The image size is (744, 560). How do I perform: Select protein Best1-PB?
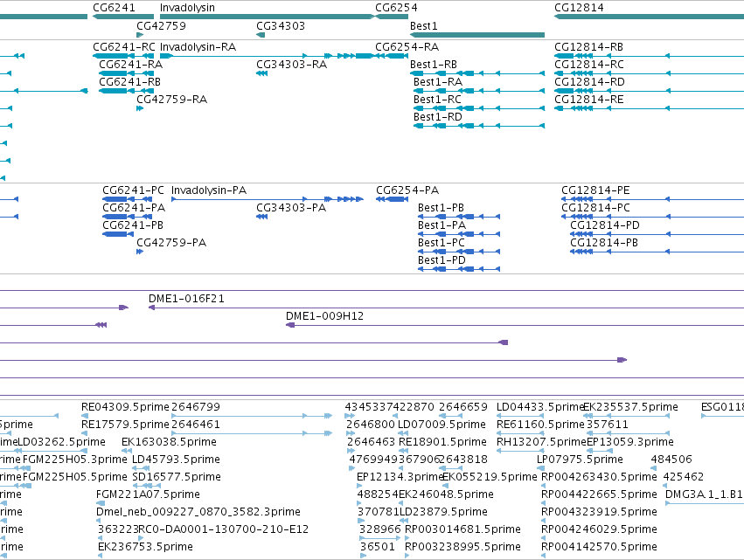tap(441, 208)
